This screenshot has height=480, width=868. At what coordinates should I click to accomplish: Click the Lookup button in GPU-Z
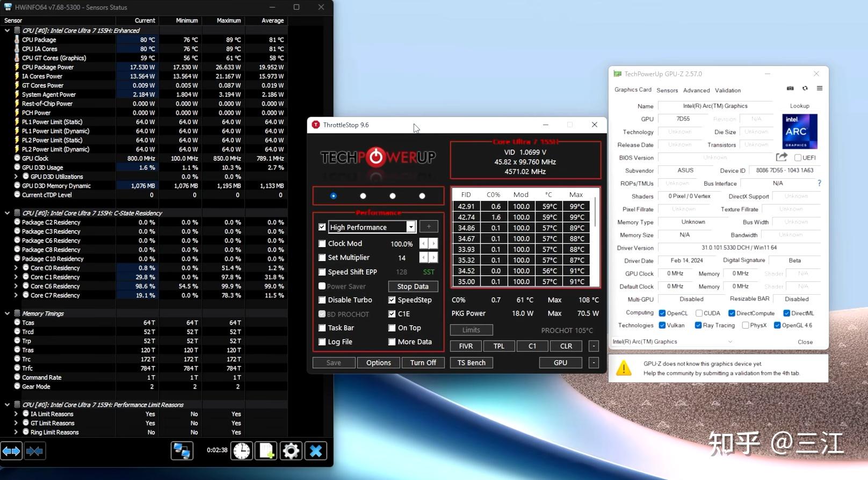pyautogui.click(x=800, y=106)
